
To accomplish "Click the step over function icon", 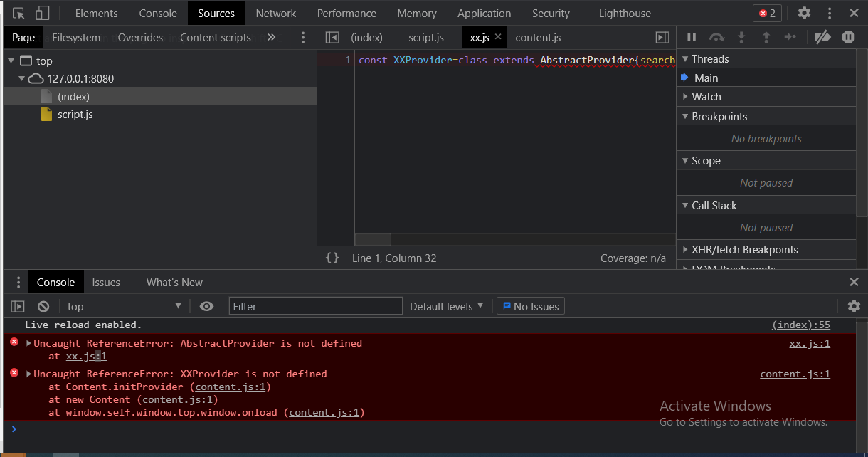I will point(716,37).
